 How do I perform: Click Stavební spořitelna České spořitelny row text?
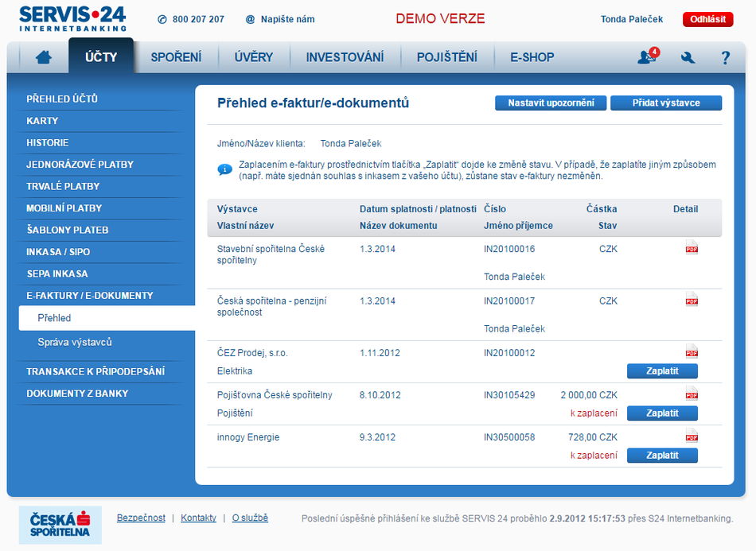[x=271, y=254]
